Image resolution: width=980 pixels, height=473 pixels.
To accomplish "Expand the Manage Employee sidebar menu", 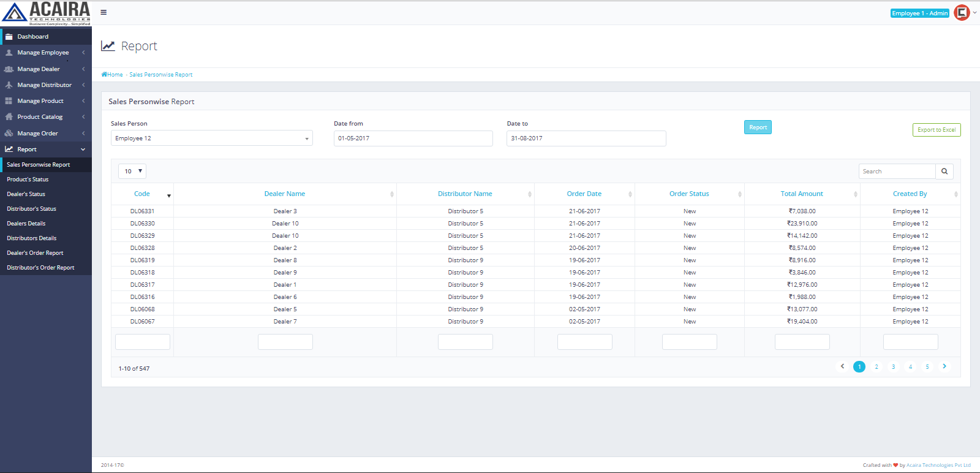I will coord(43,53).
